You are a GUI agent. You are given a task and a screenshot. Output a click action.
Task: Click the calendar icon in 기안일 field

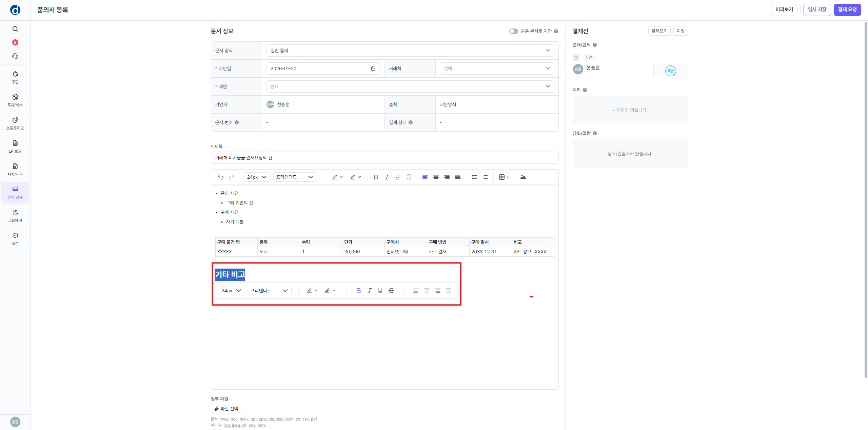tap(373, 69)
